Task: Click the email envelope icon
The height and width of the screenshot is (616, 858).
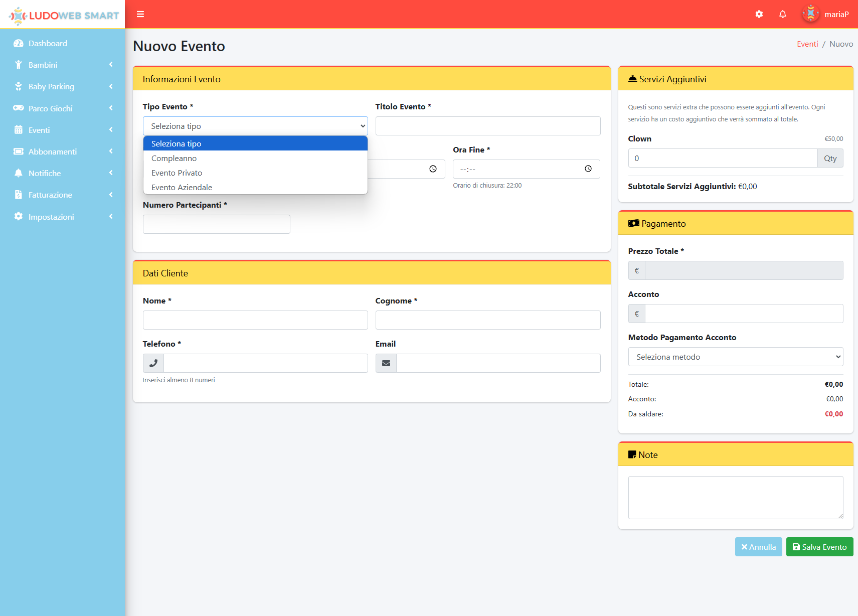Action: [386, 363]
